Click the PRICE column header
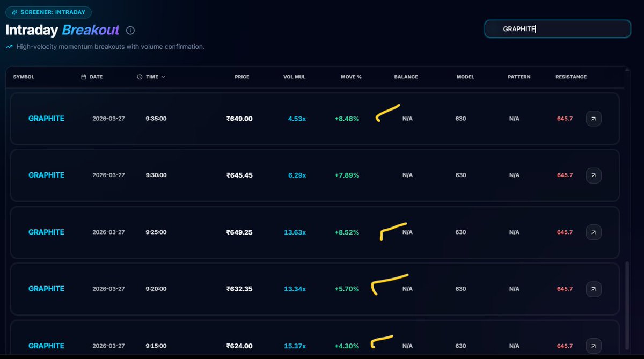The image size is (644, 359). pyautogui.click(x=242, y=77)
